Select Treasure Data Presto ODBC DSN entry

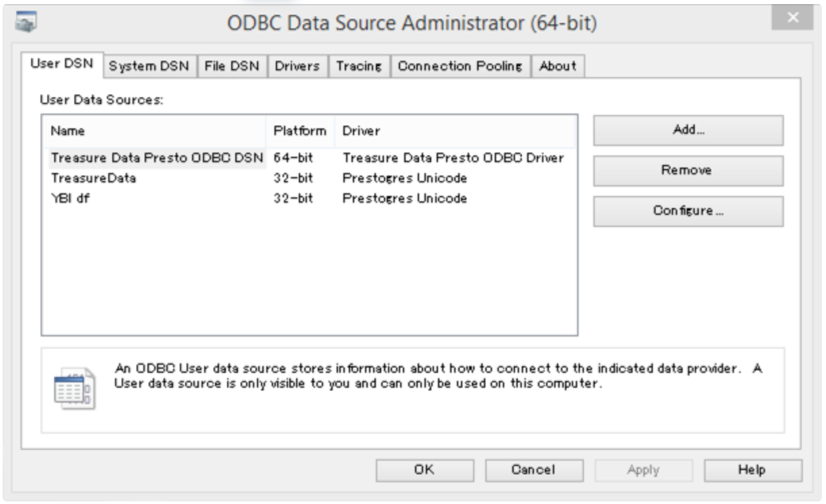coord(157,158)
